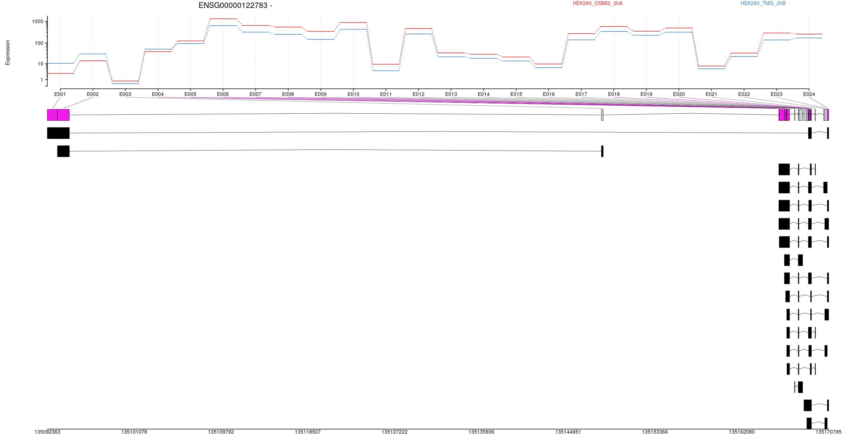Click the ENSG00000122783 gene title
The width and height of the screenshot is (868, 438).
[235, 5]
